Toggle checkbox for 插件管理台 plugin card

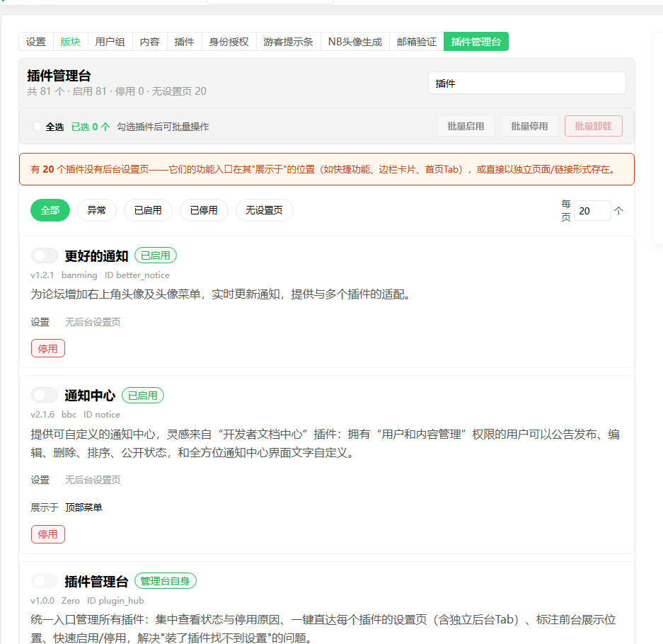(x=44, y=581)
